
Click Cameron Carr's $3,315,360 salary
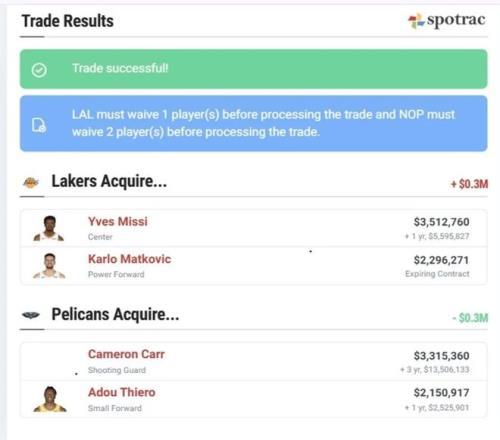coord(441,356)
